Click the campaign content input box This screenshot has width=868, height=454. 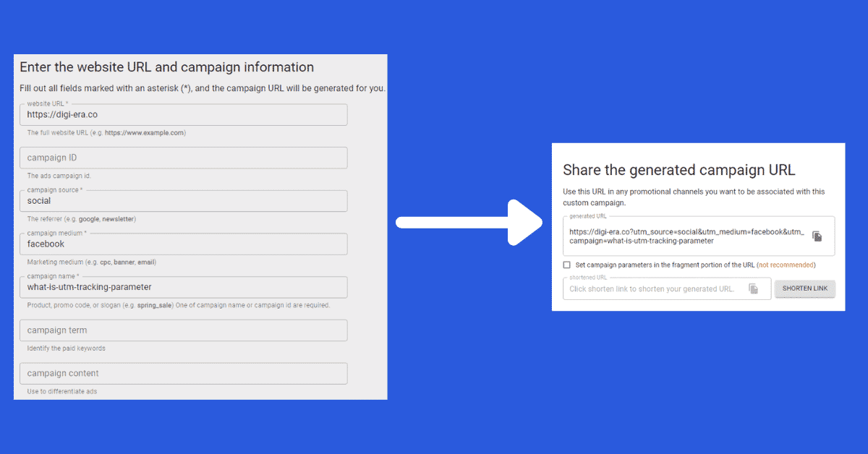click(x=183, y=373)
